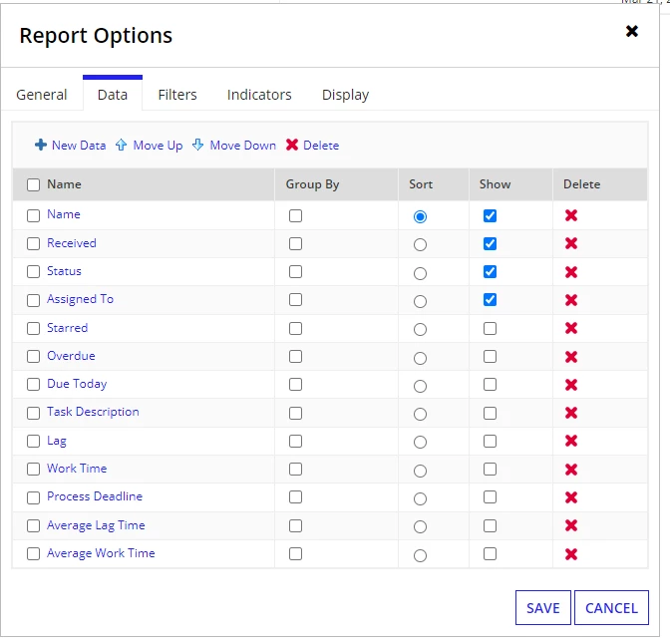Screen dimensions: 670x644
Task: Click the CANCEL button
Action: 611,608
